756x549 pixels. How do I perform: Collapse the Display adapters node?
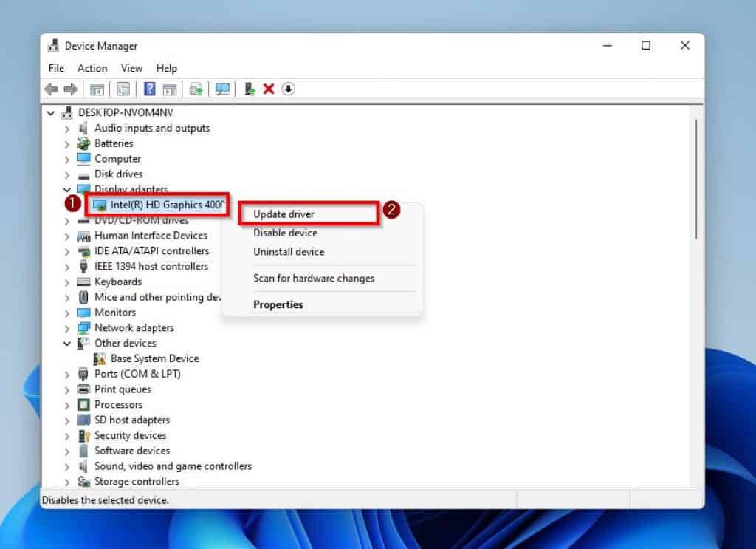67,190
